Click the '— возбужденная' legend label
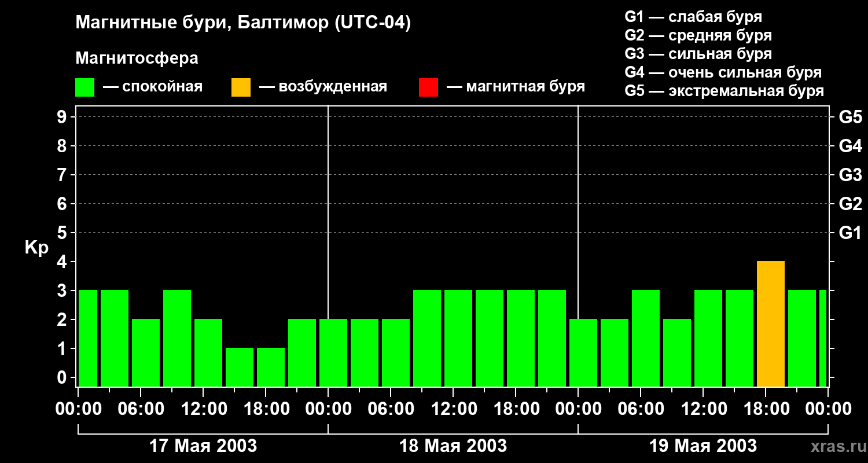868x463 pixels. tap(323, 87)
